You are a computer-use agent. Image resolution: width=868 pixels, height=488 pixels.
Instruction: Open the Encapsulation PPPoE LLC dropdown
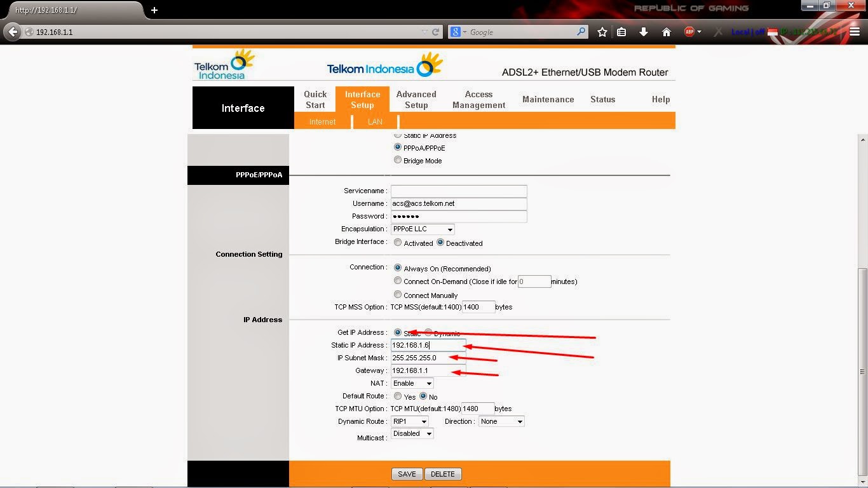click(423, 229)
